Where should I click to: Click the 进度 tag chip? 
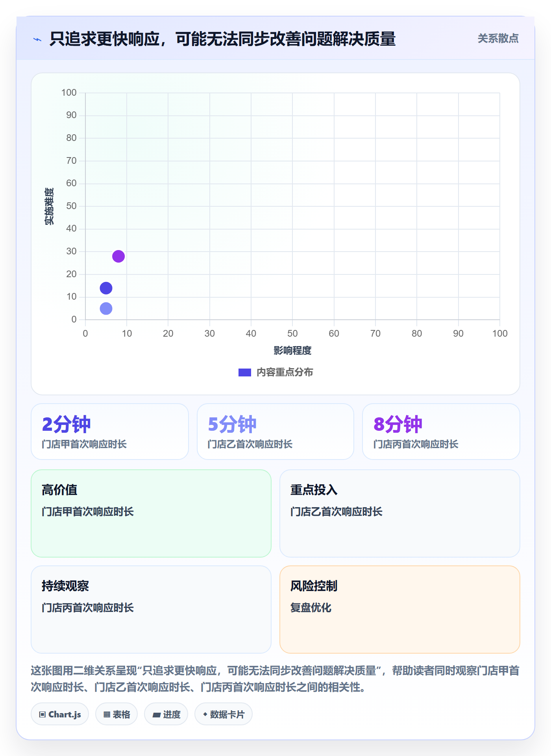click(x=166, y=714)
